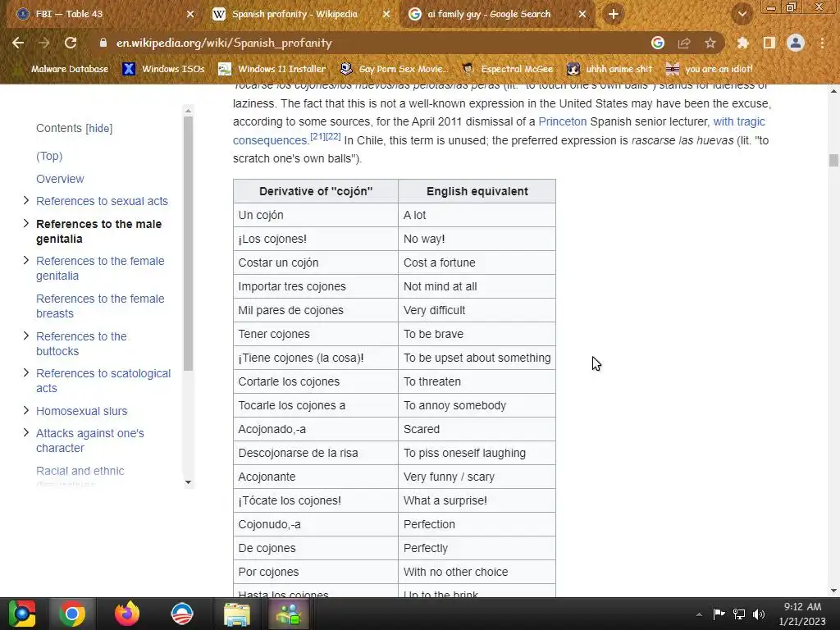The image size is (840, 630).
Task: Go back using the browser back arrow
Action: [18, 43]
